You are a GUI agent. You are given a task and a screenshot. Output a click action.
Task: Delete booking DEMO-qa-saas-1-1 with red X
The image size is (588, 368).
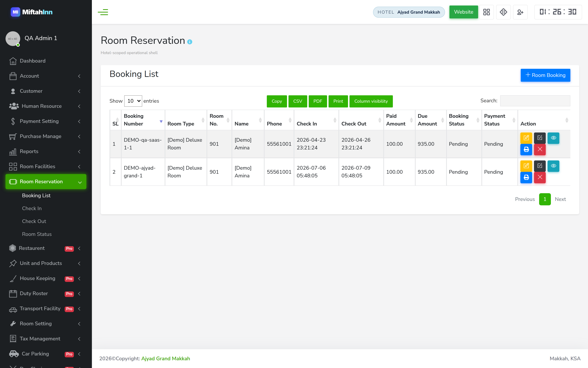pyautogui.click(x=540, y=149)
